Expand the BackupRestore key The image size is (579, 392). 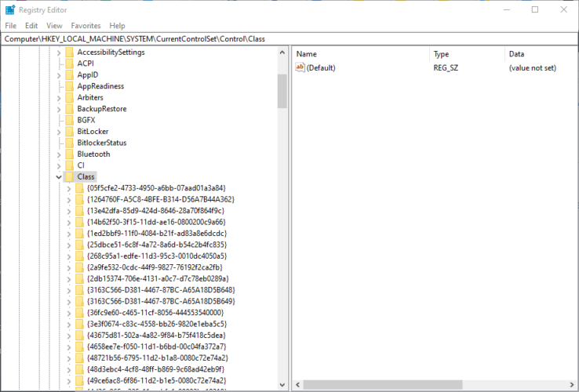pyautogui.click(x=59, y=109)
